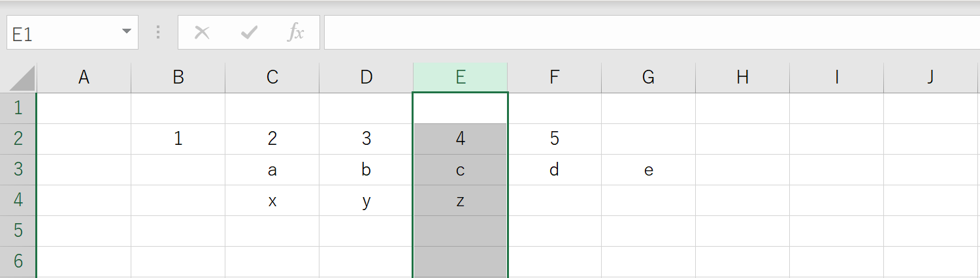Select column A header
Image resolution: width=980 pixels, height=278 pixels.
(84, 78)
